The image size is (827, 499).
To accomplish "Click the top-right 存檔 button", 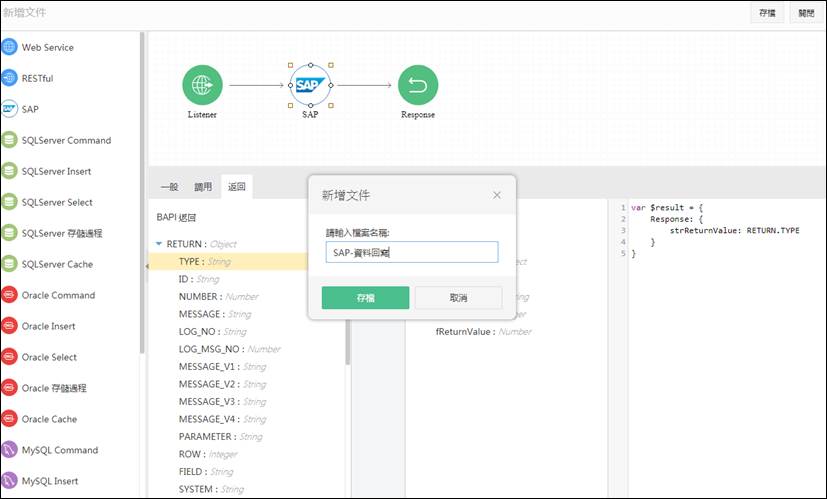I will [x=767, y=13].
